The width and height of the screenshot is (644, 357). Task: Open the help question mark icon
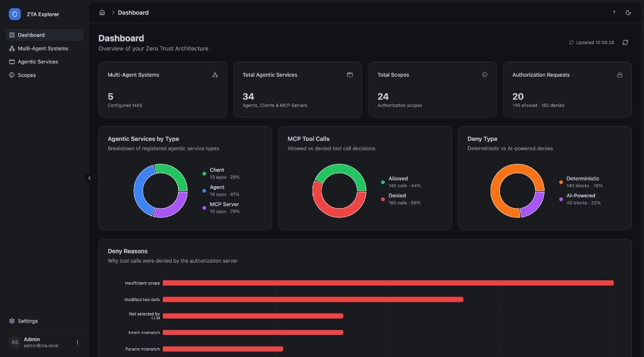click(x=614, y=13)
